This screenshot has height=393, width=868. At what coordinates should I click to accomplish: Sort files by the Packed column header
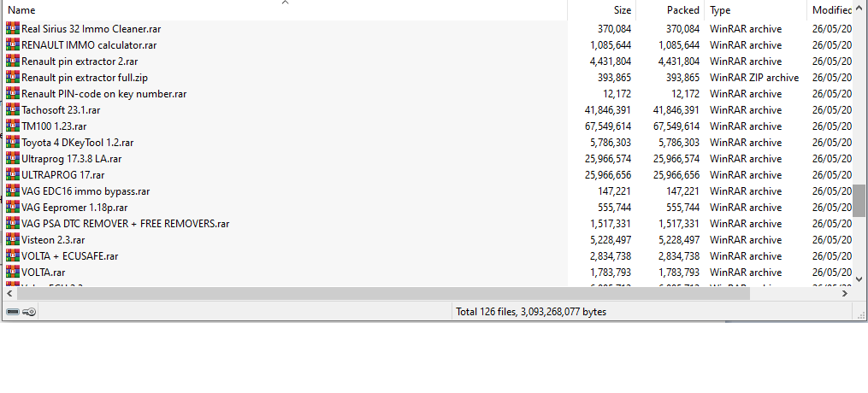click(670, 10)
